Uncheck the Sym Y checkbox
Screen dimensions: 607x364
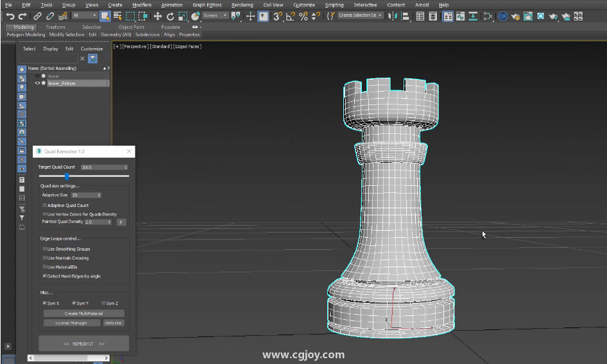click(x=74, y=303)
